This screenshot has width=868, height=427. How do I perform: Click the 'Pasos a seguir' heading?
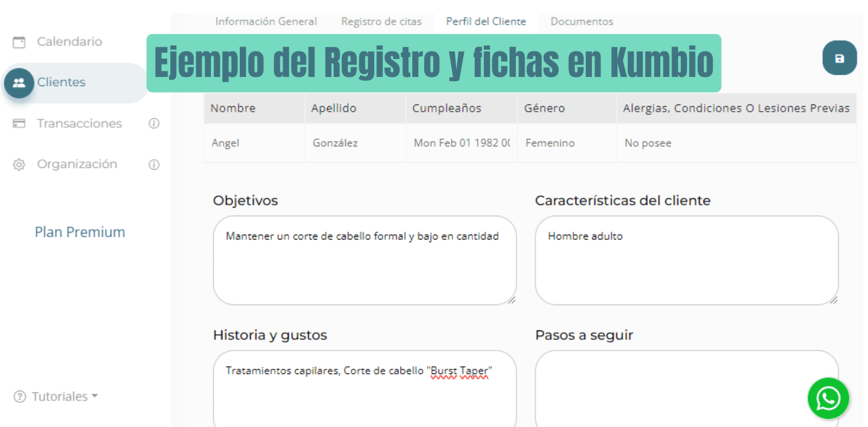(x=584, y=335)
